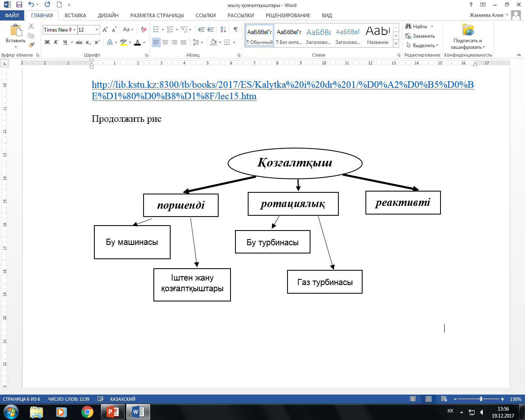This screenshot has width=525, height=420.
Task: Click the Заменить (Replace) button
Action: 420,36
